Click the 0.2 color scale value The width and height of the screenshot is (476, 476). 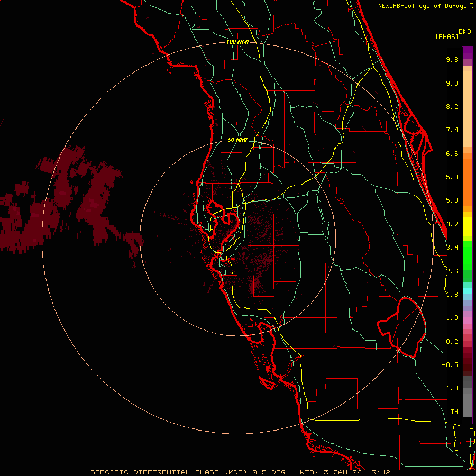452,342
